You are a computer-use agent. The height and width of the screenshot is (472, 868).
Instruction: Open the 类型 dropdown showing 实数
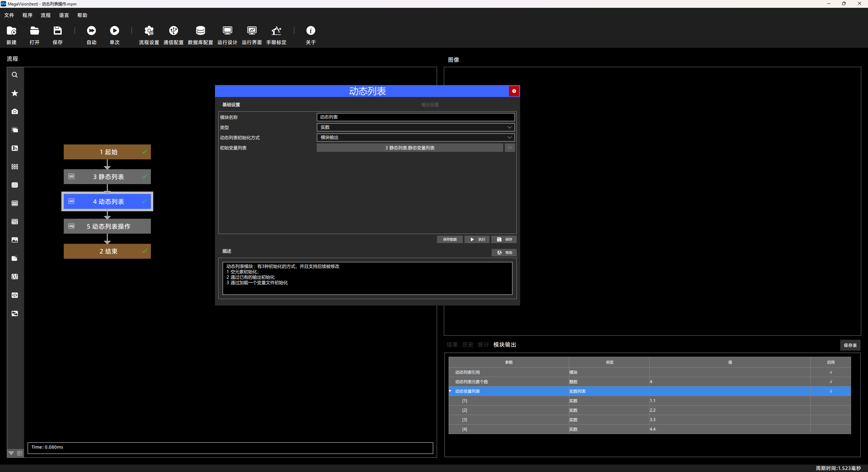[416, 127]
